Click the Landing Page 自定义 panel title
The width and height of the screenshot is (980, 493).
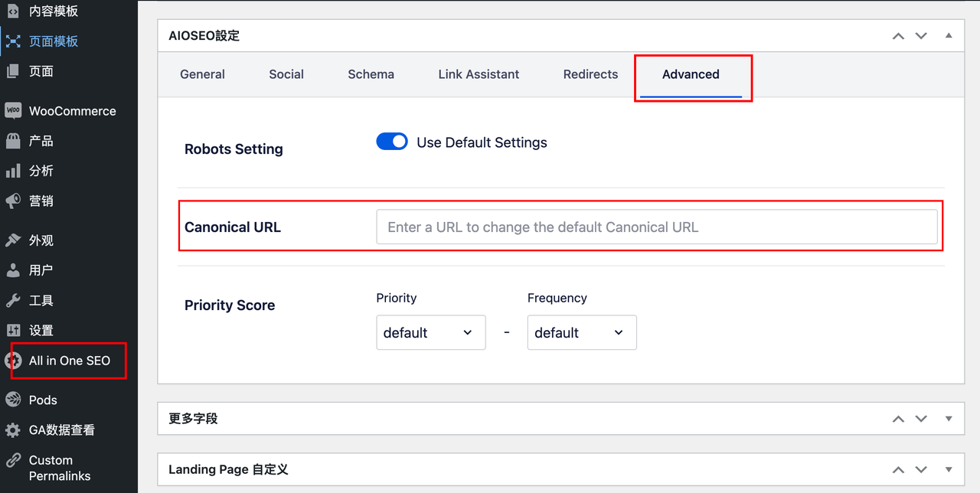(x=228, y=469)
